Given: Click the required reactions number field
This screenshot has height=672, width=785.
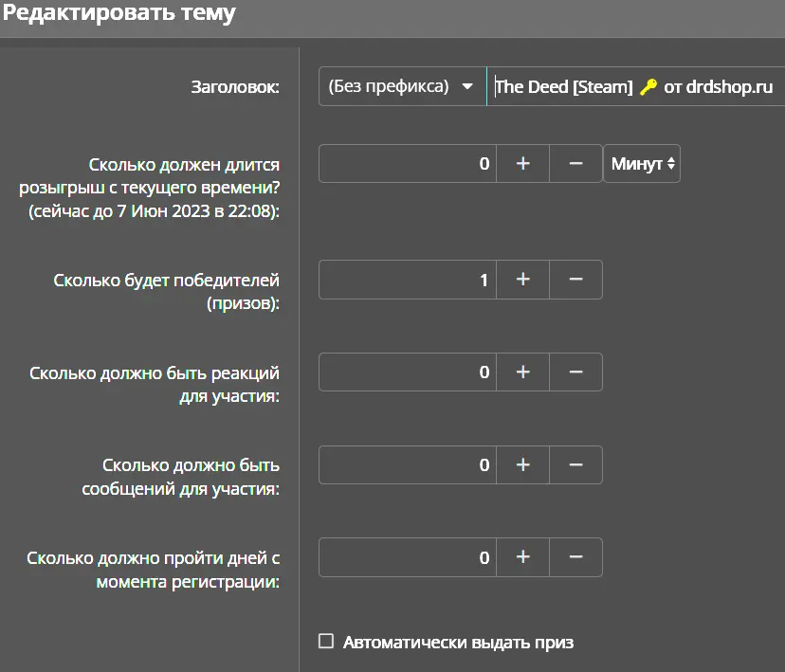Looking at the screenshot, I should [408, 372].
